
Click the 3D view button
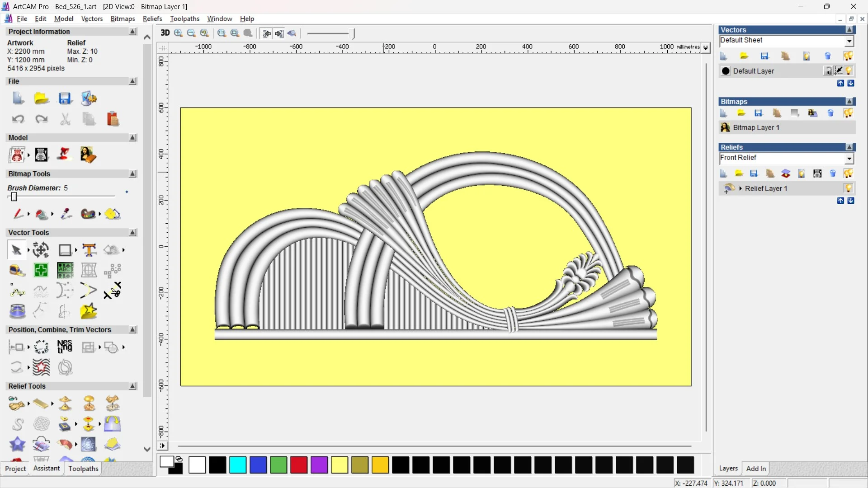[x=165, y=33]
